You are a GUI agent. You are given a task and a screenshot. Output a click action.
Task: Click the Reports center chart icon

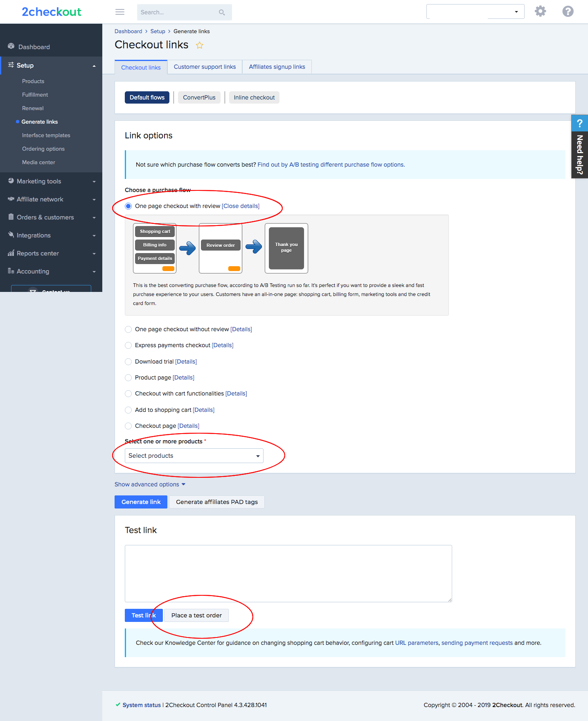tap(11, 253)
